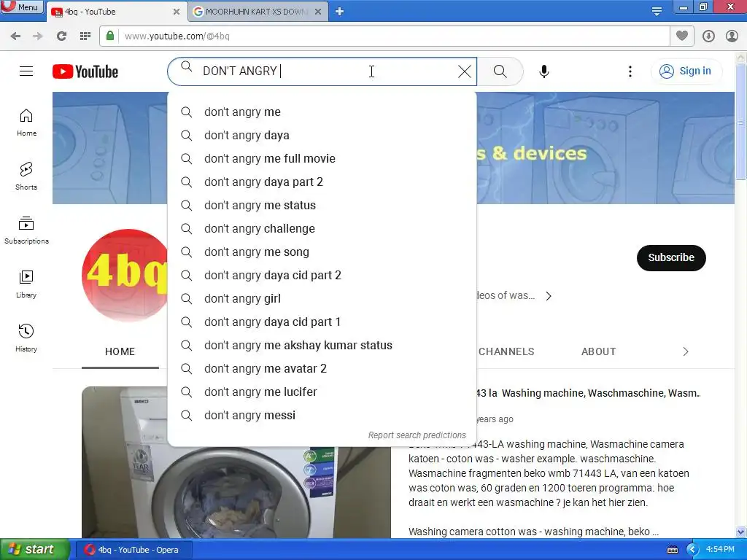
Task: Choose suggestion "don't angry me"
Action: (x=322, y=112)
